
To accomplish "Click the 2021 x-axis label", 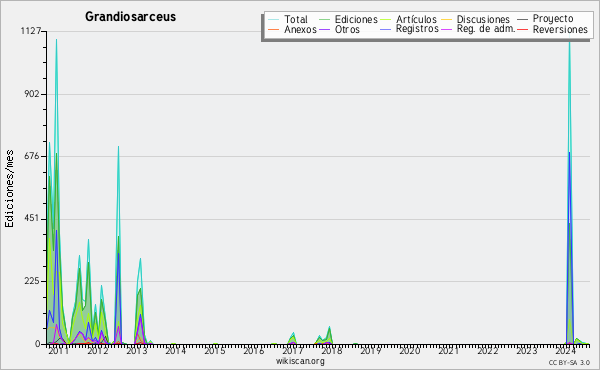I will tap(449, 351).
